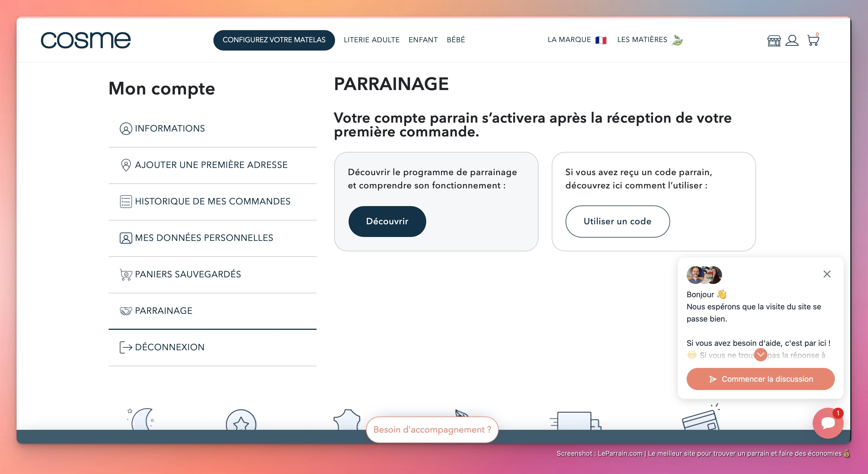The width and height of the screenshot is (868, 474).
Task: Click the store locator icon in the header
Action: point(774,40)
